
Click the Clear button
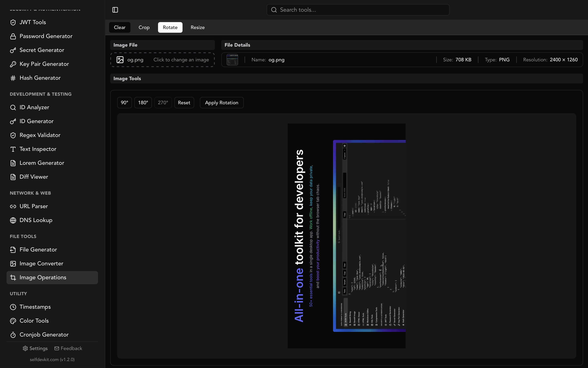click(x=120, y=27)
